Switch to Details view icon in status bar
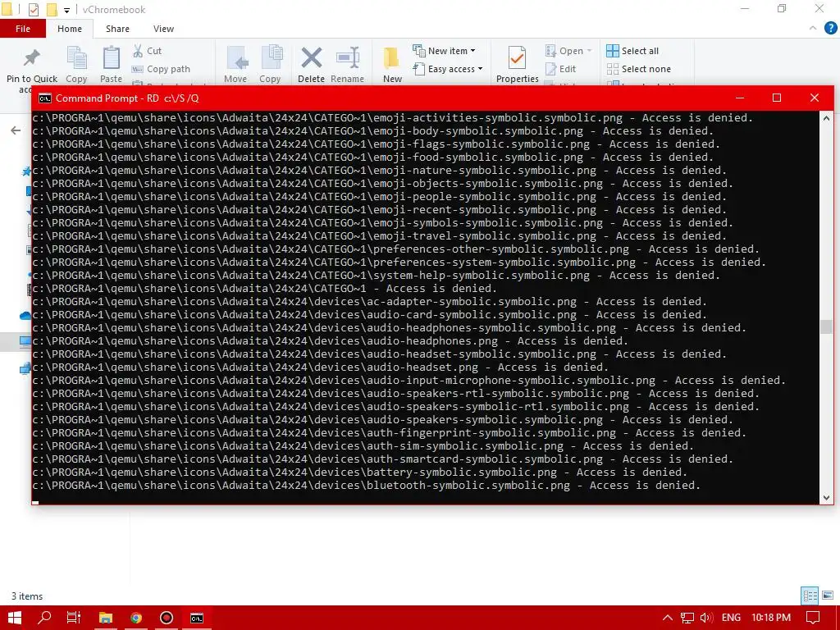The image size is (840, 630). (810, 596)
